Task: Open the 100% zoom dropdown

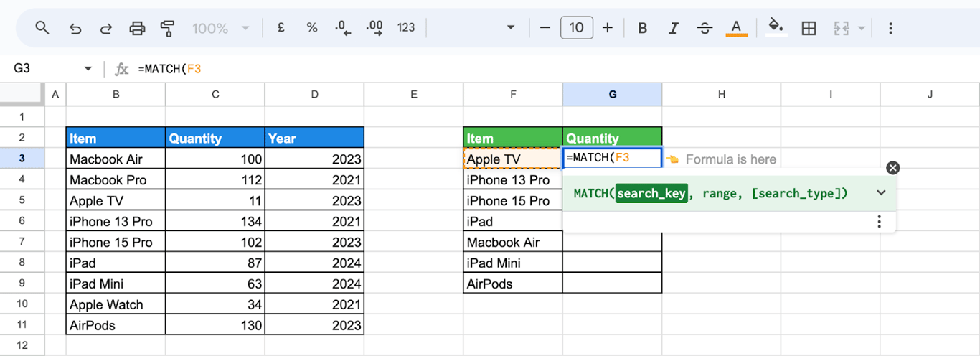Action: (220, 28)
